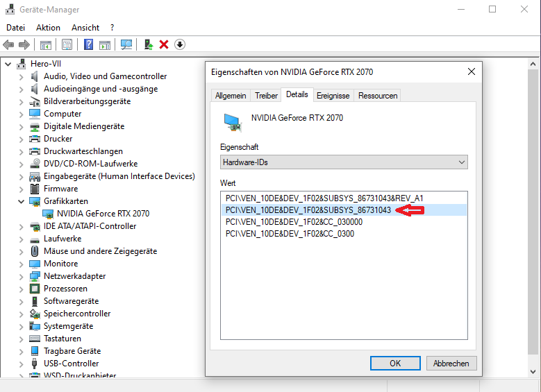Click the disable device down-arrow icon
Image resolution: width=541 pixels, height=392 pixels.
(180, 44)
